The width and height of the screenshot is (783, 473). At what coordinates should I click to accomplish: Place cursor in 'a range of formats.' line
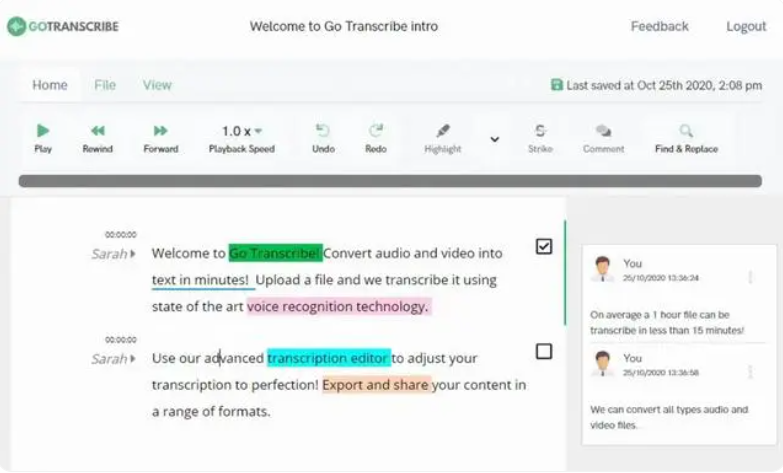point(211,412)
